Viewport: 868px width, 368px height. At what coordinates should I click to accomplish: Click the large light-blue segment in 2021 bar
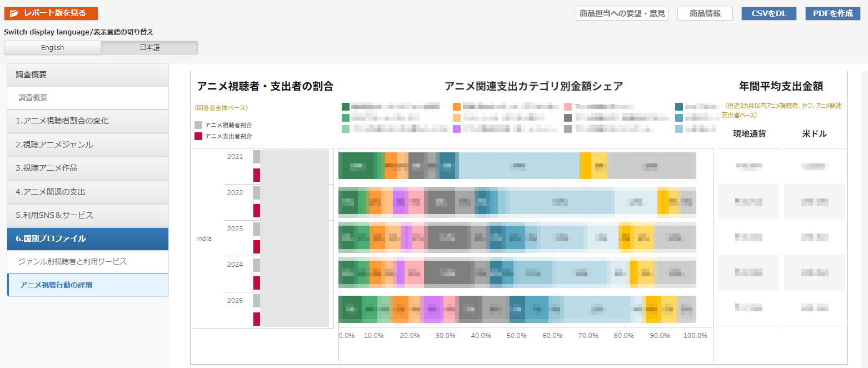519,166
